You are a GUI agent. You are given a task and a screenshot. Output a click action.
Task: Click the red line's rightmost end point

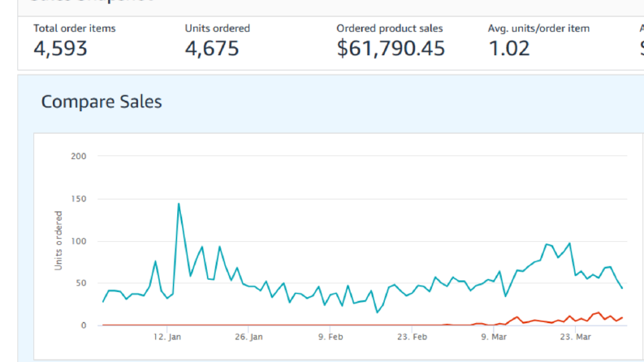(x=622, y=317)
